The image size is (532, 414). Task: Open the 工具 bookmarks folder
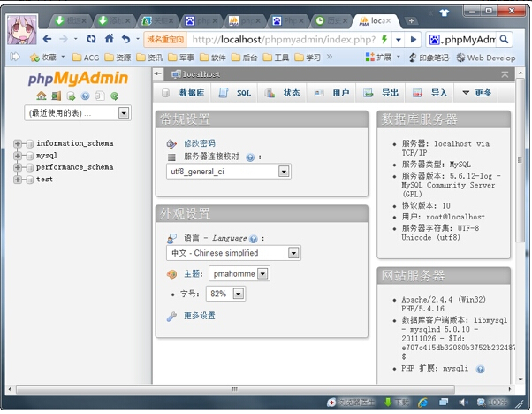click(x=277, y=57)
